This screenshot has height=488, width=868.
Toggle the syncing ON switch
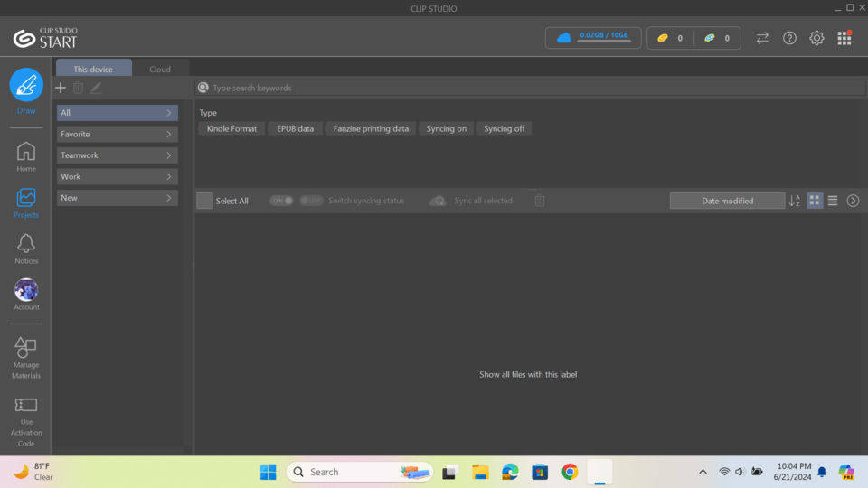pyautogui.click(x=282, y=201)
